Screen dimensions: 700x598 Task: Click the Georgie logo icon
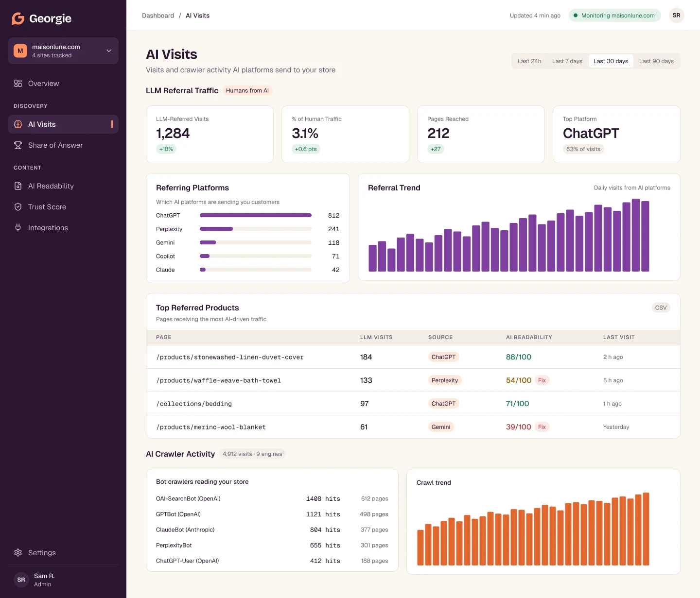18,18
